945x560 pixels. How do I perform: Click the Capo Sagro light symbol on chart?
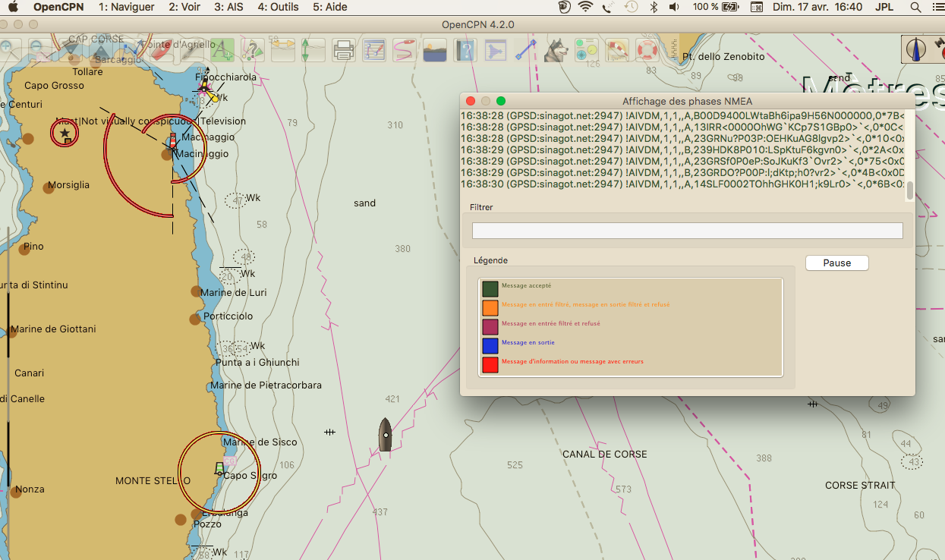[221, 467]
